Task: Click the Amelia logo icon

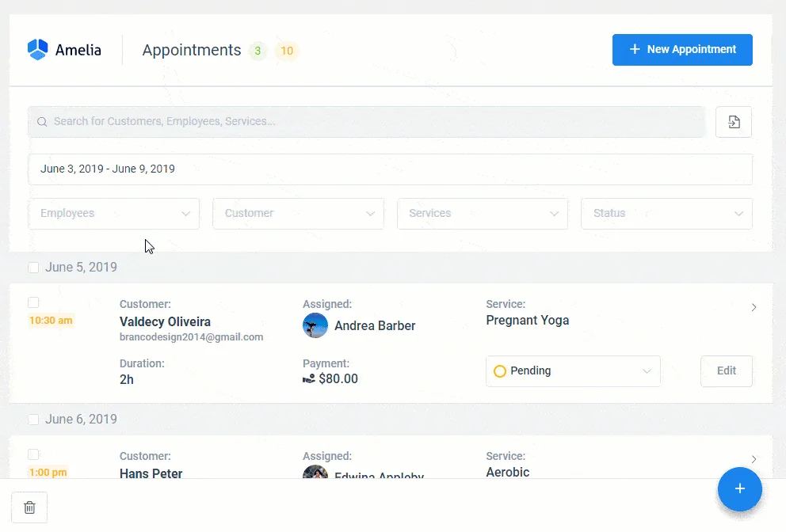Action: click(x=37, y=50)
